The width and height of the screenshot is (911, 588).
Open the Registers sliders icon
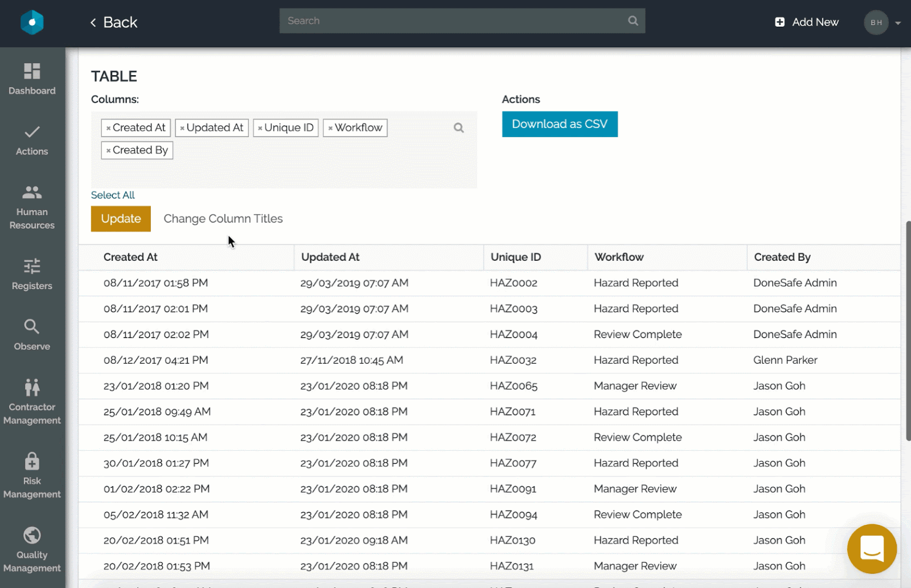coord(32,266)
